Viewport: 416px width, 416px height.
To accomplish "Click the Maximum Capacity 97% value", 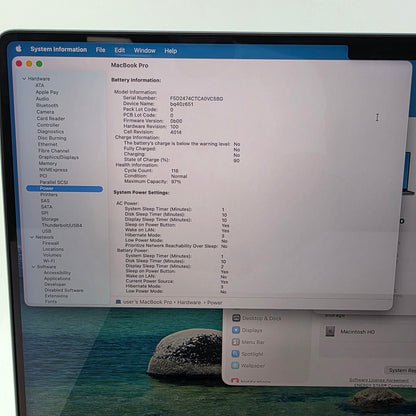I will coord(176,182).
